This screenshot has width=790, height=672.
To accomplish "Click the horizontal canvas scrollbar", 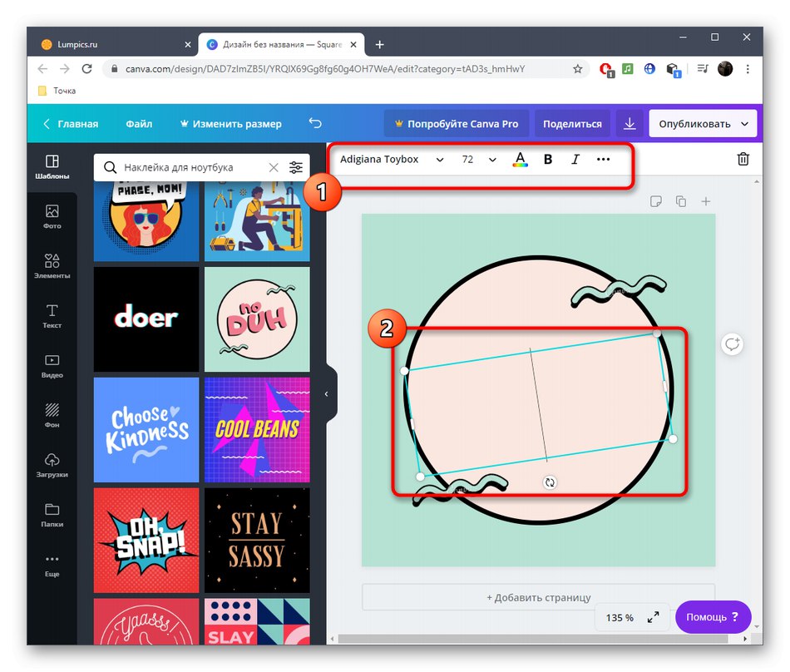I will [x=533, y=639].
